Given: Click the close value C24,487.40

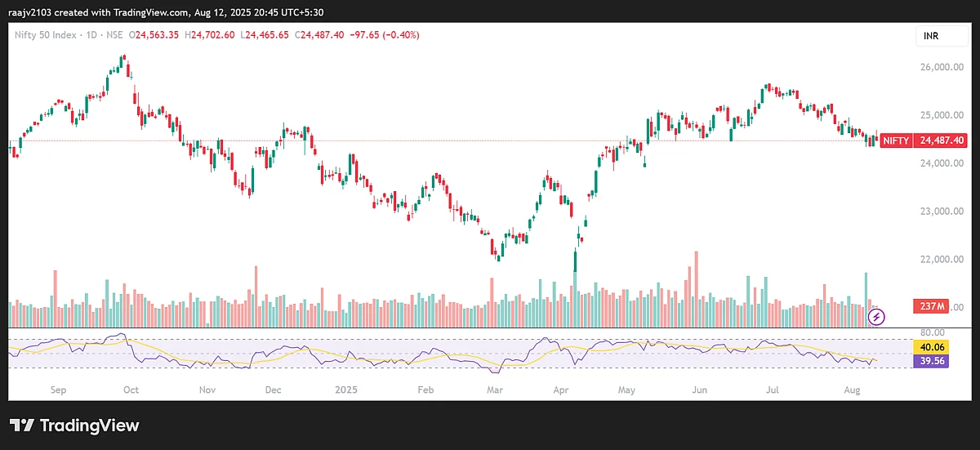Looking at the screenshot, I should [318, 34].
